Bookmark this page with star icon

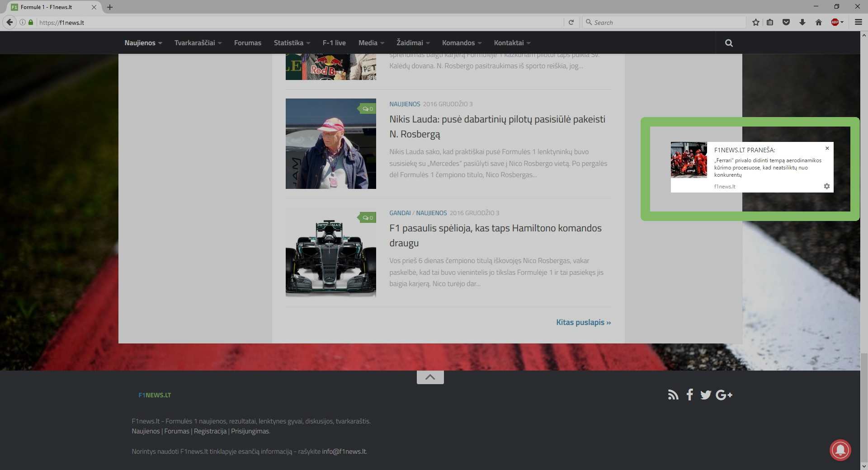click(756, 22)
